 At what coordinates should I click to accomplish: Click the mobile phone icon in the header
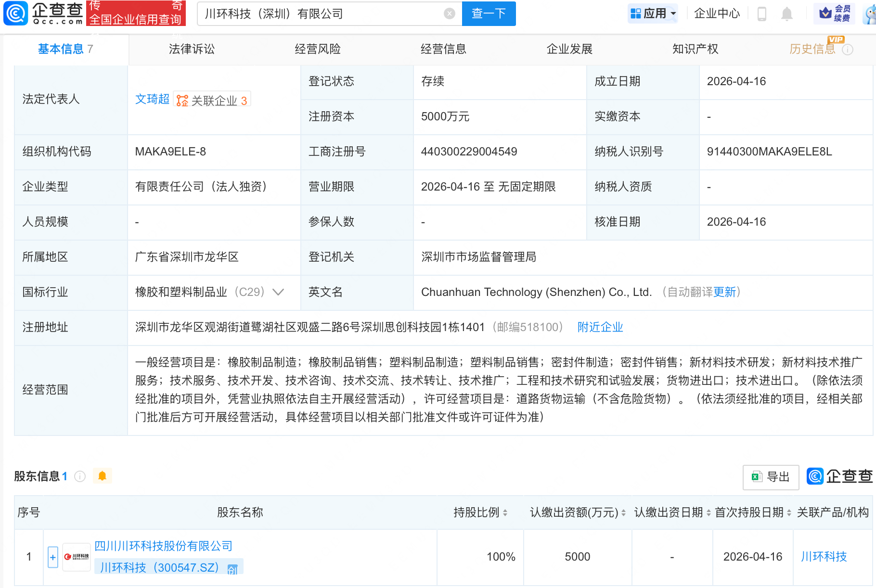tap(761, 13)
